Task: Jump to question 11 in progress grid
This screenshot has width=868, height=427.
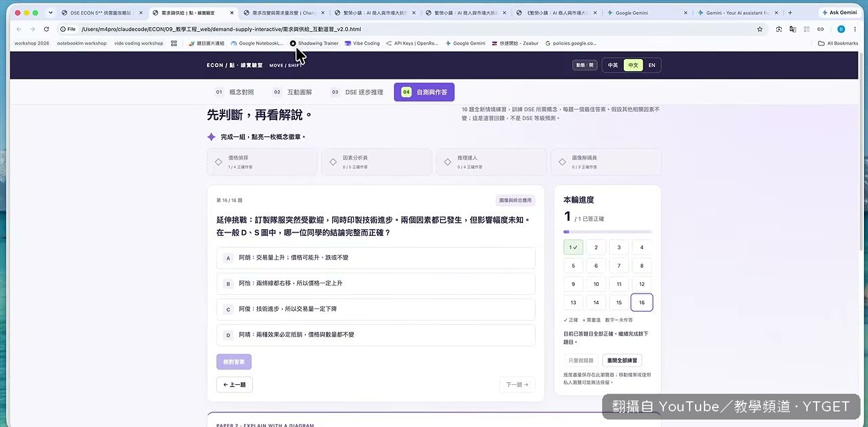Action: 619,284
